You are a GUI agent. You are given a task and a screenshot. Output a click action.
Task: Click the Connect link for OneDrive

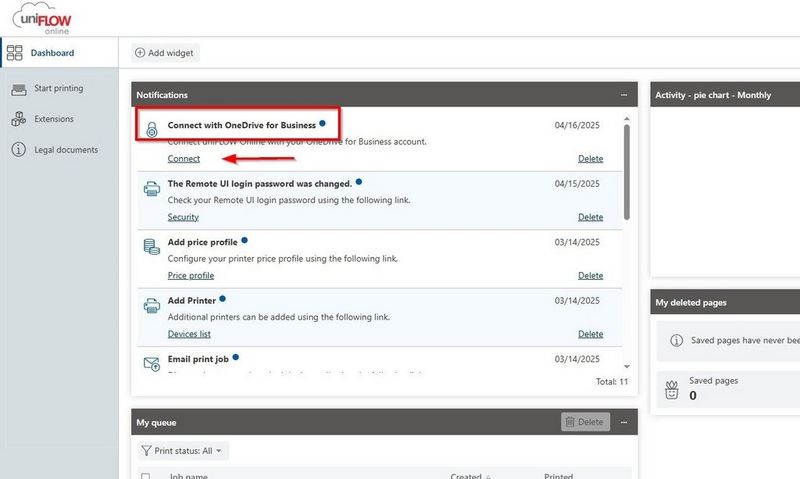183,159
